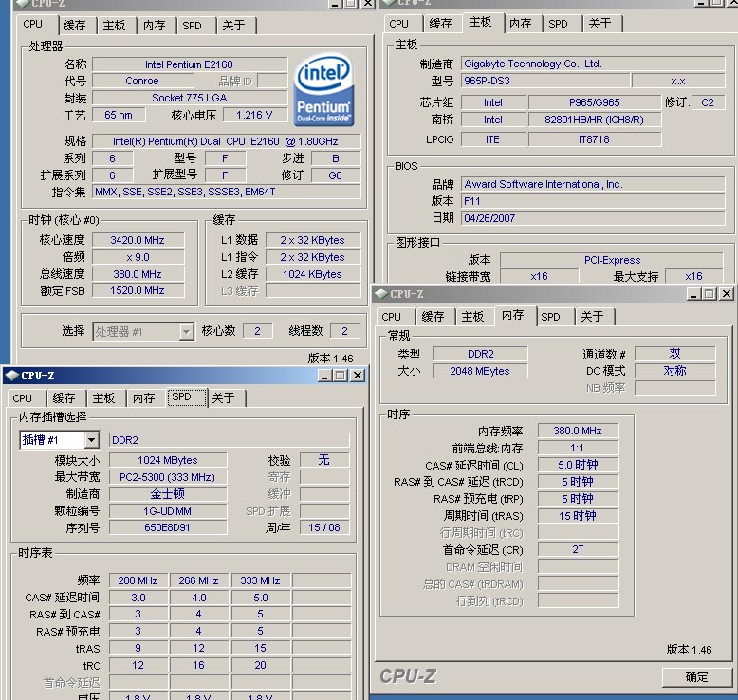Click the core voltage value 1.216 V

pos(254,115)
